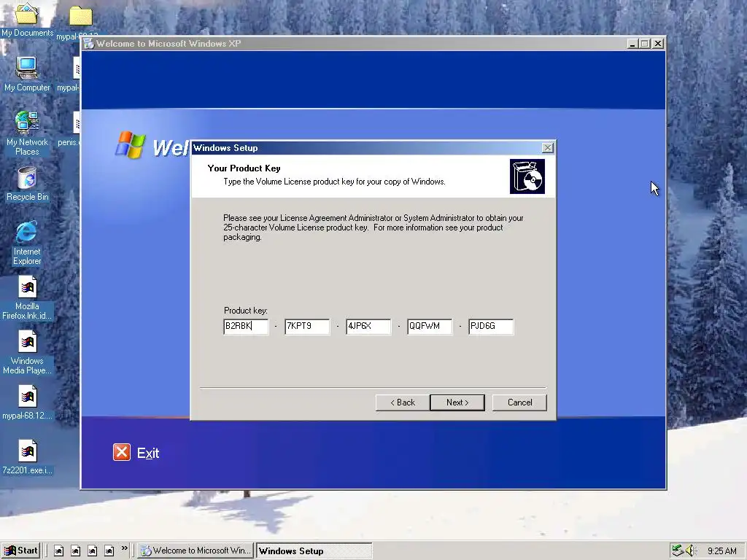The height and width of the screenshot is (560, 747).
Task: Select the mypal folder icon on desktop
Action: [80, 16]
